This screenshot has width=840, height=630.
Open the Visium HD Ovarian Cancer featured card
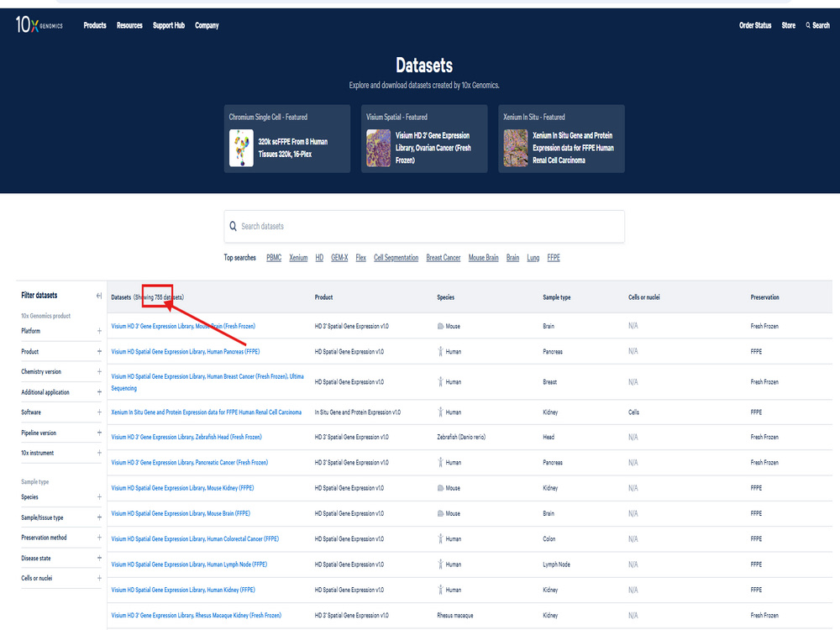coord(424,139)
